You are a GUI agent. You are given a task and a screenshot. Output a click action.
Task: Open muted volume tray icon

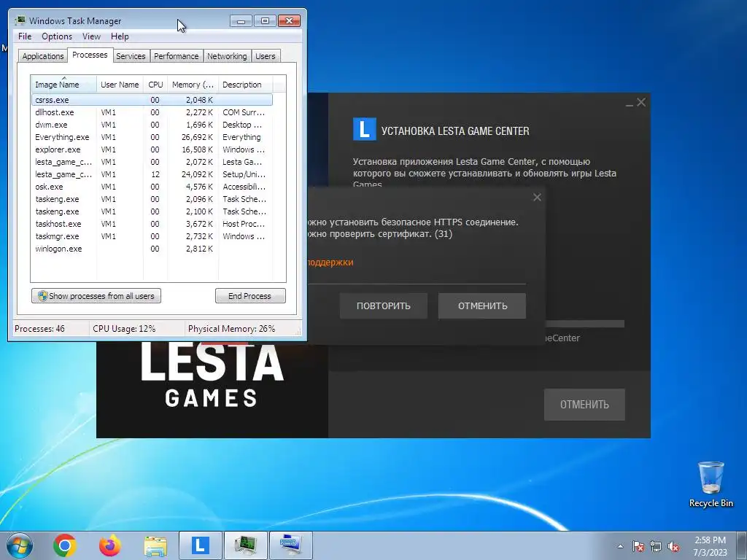pos(673,546)
